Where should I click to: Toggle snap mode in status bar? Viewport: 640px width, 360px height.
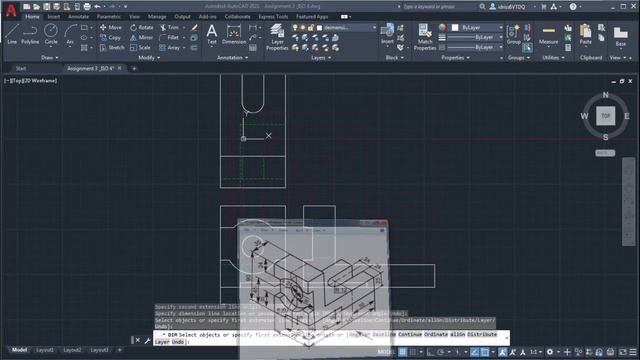413,352
